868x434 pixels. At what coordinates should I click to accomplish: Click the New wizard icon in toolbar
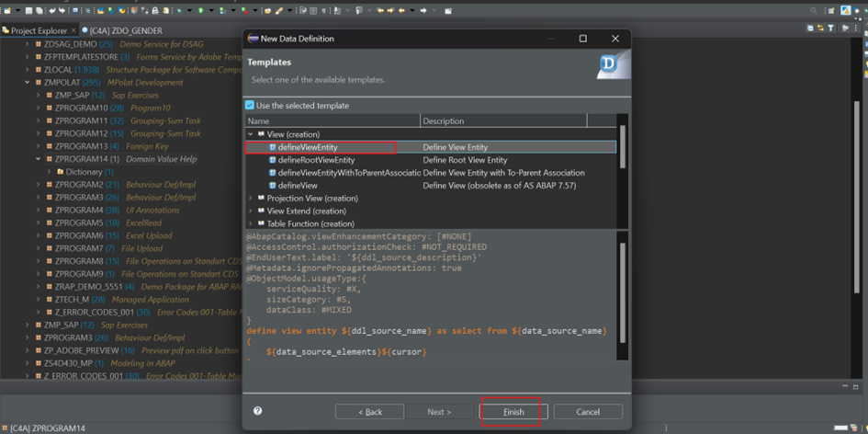6,10
